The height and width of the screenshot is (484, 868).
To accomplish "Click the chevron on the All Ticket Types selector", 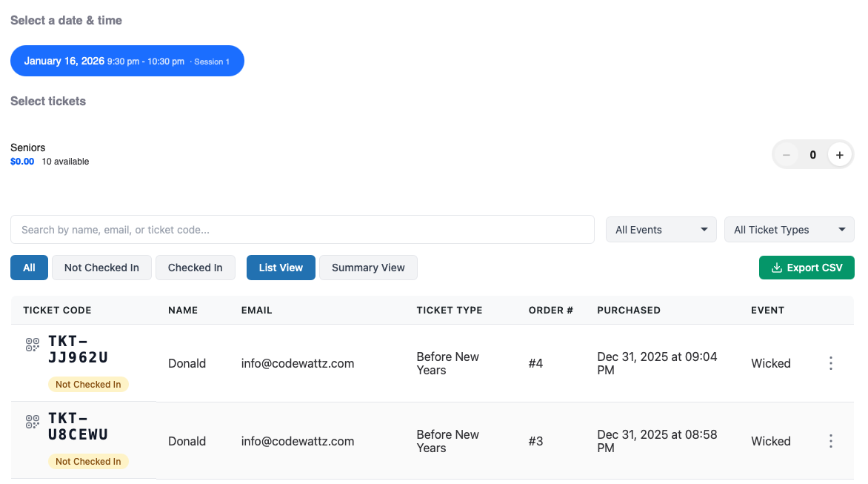I will tap(843, 229).
